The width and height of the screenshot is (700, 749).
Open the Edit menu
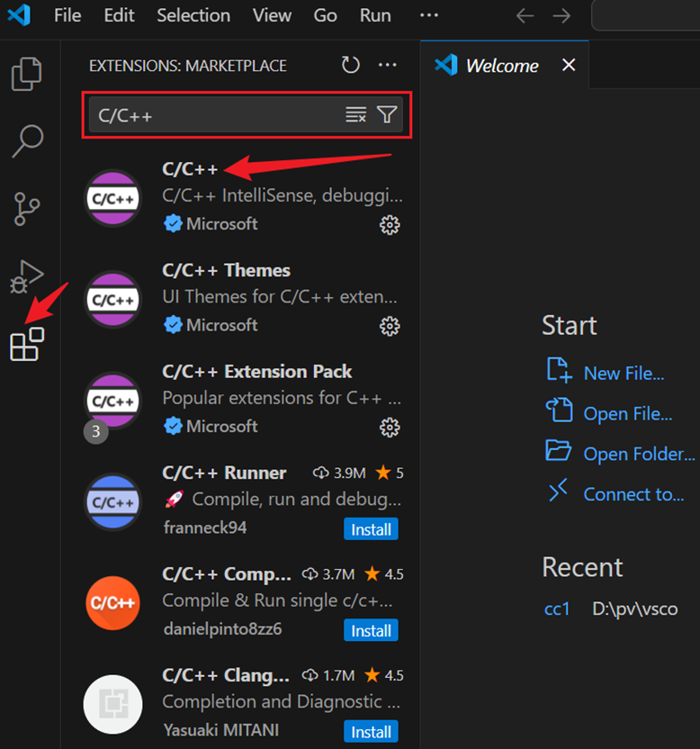[119, 16]
